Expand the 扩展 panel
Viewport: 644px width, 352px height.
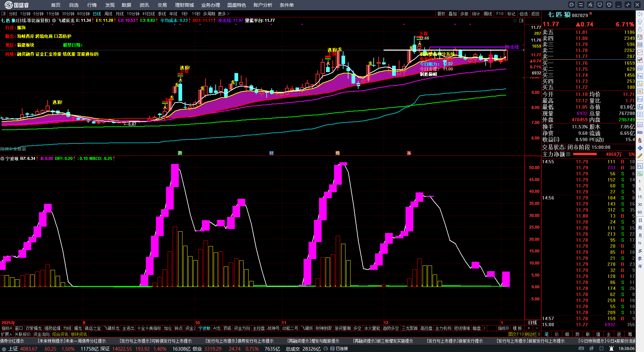click(x=6, y=334)
